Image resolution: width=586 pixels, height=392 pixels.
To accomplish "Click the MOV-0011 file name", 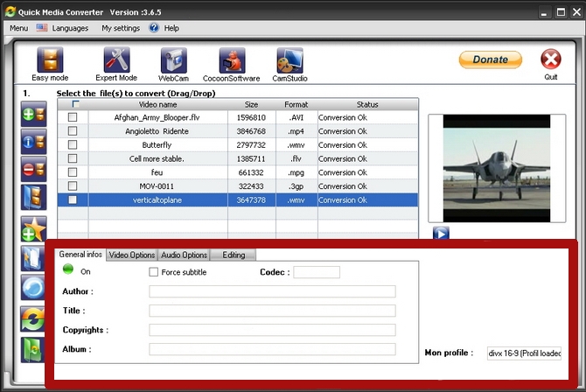I will [x=157, y=186].
